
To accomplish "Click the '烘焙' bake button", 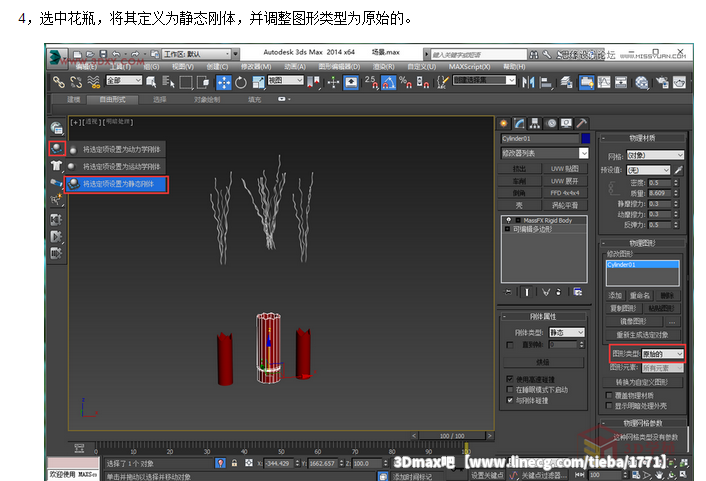I will (543, 362).
